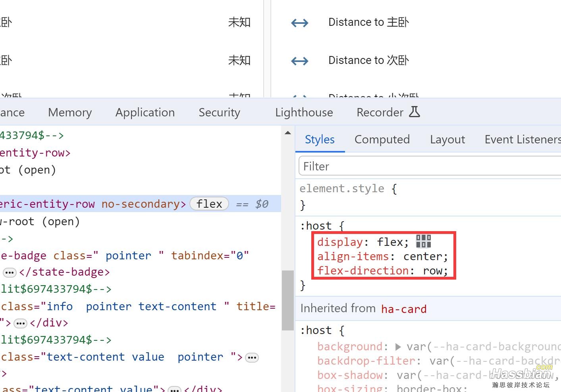Open the Lighthouse tab
The height and width of the screenshot is (392, 561).
(x=304, y=112)
